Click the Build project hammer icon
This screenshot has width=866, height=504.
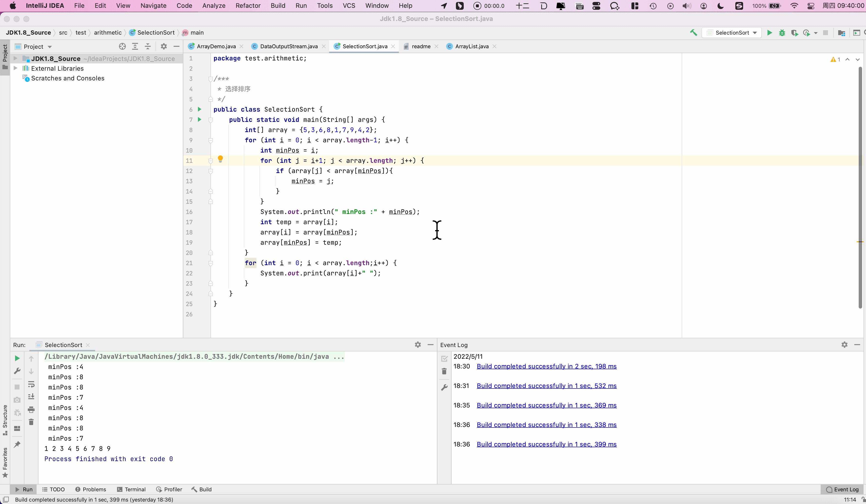693,33
